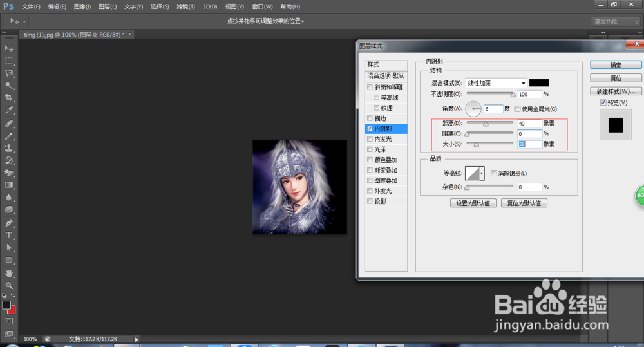This screenshot has height=347, width=644.
Task: Toggle the 使用全局光 checkbox
Action: (518, 109)
